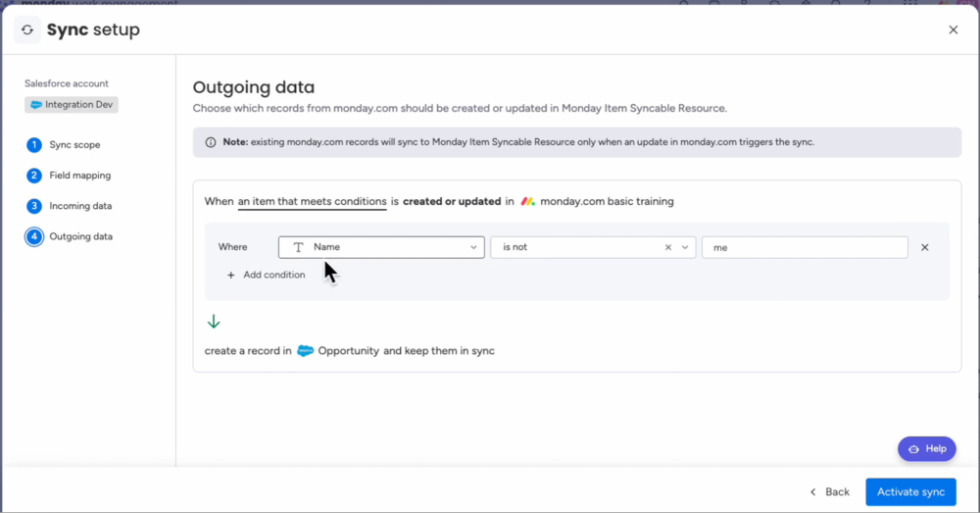Click the Salesforce cloud icon in Integration Dev

(x=36, y=105)
